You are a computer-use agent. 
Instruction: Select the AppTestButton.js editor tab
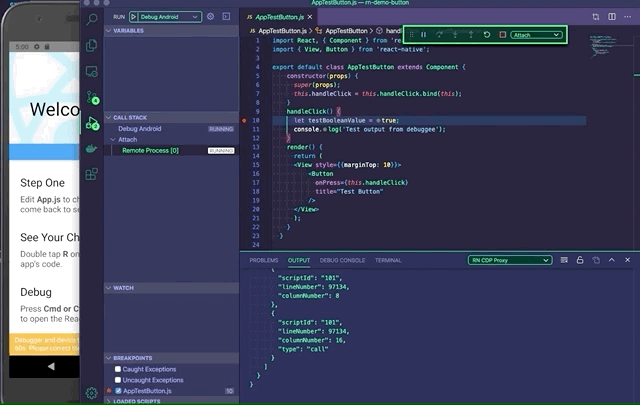tap(279, 17)
